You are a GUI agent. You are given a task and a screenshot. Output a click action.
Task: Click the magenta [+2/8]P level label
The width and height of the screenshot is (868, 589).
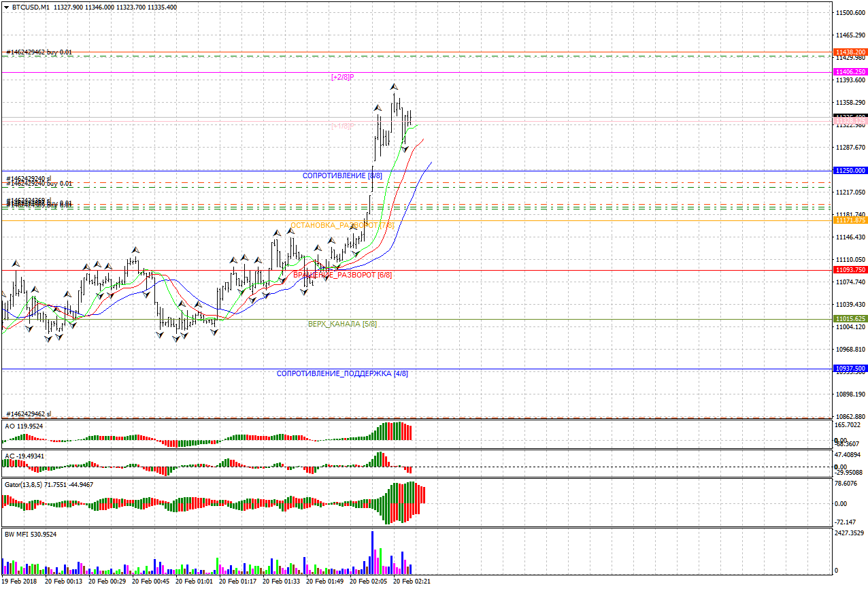342,77
